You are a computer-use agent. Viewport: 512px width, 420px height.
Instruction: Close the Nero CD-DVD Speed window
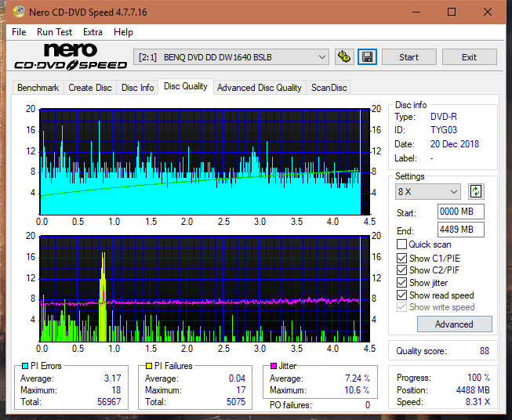pos(488,12)
